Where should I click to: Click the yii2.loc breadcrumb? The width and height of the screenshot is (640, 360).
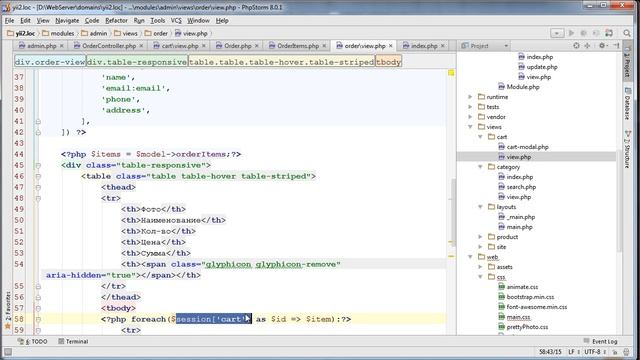pos(21,33)
